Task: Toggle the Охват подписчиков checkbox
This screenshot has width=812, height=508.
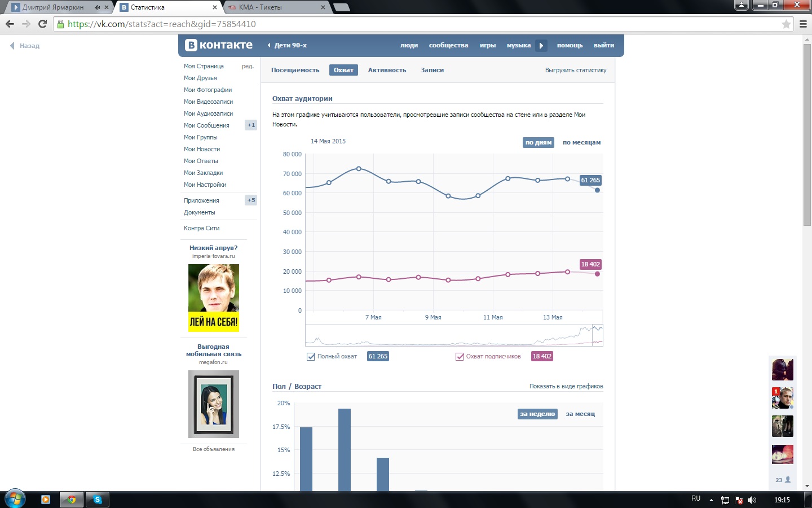Action: 460,357
